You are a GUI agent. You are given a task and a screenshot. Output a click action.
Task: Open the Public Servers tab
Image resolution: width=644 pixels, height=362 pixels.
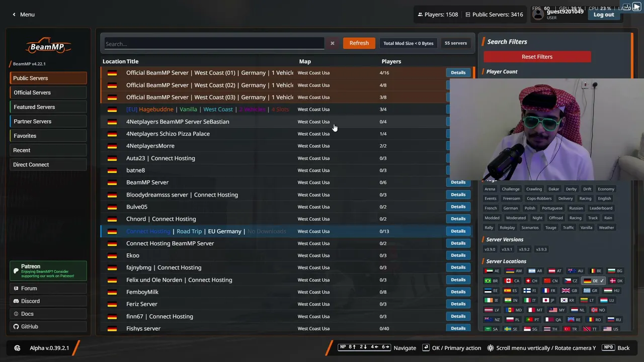click(48, 78)
